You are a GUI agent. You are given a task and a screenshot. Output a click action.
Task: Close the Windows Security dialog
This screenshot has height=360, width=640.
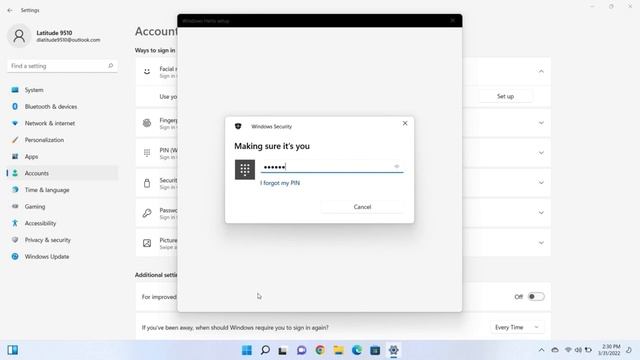pos(405,123)
